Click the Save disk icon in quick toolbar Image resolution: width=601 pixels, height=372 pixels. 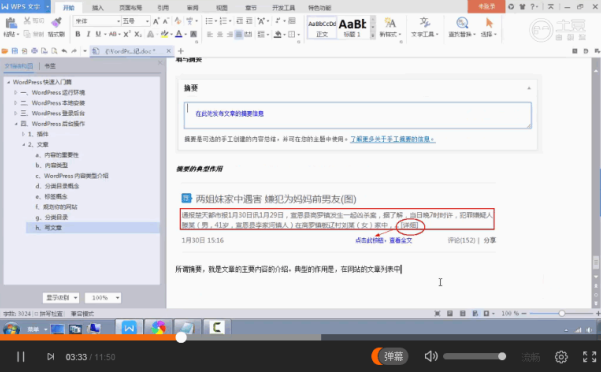click(15, 51)
